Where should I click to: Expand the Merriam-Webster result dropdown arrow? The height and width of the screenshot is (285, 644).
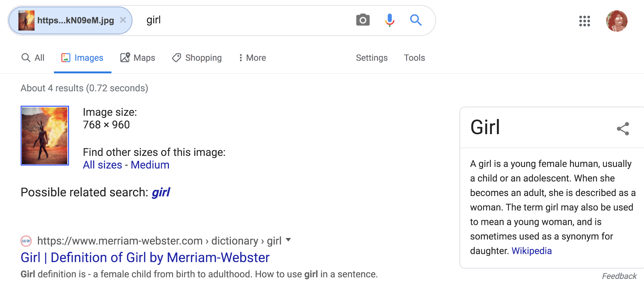click(x=288, y=240)
